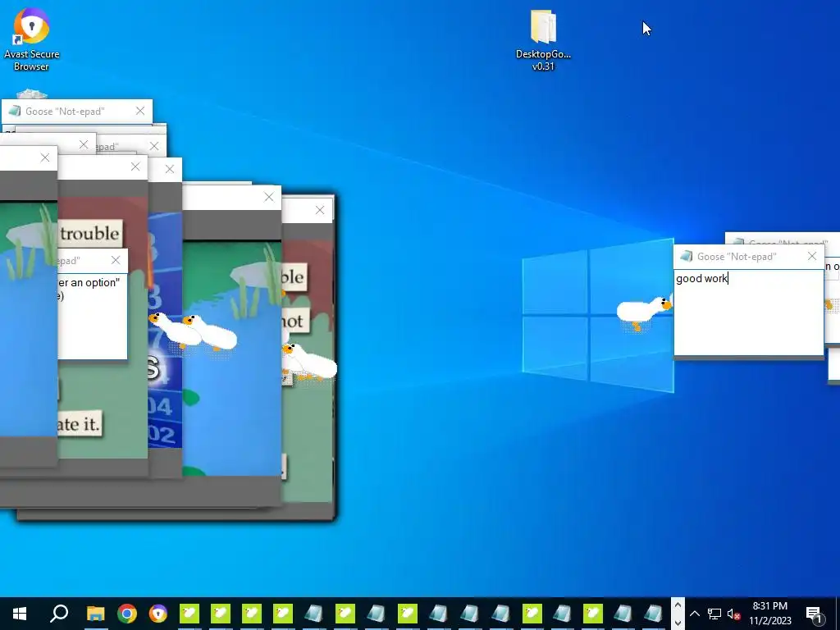Click the "not" label in the rightmost meme
The width and height of the screenshot is (840, 630).
294,321
